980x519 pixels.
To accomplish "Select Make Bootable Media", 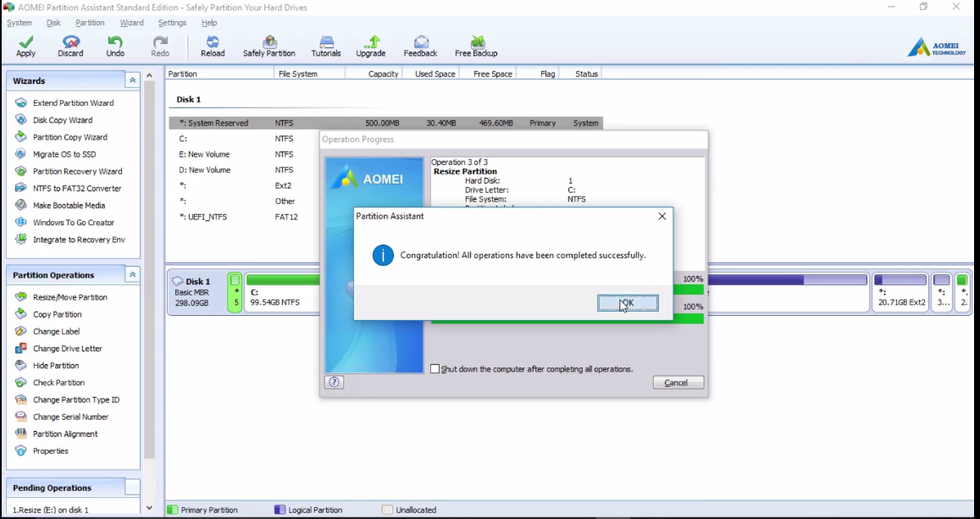I will [69, 206].
